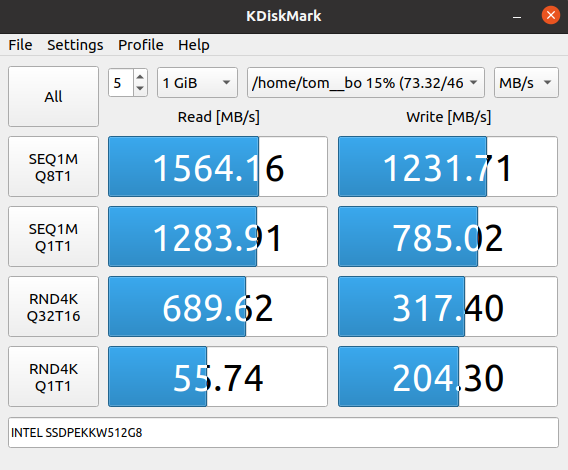568x470 pixels.
Task: Start the RND4K Q32T16 benchmark
Action: point(54,307)
